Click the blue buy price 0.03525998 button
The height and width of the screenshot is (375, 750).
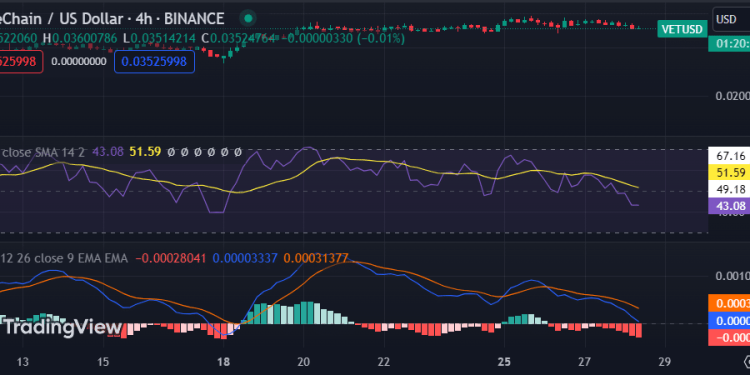[154, 62]
